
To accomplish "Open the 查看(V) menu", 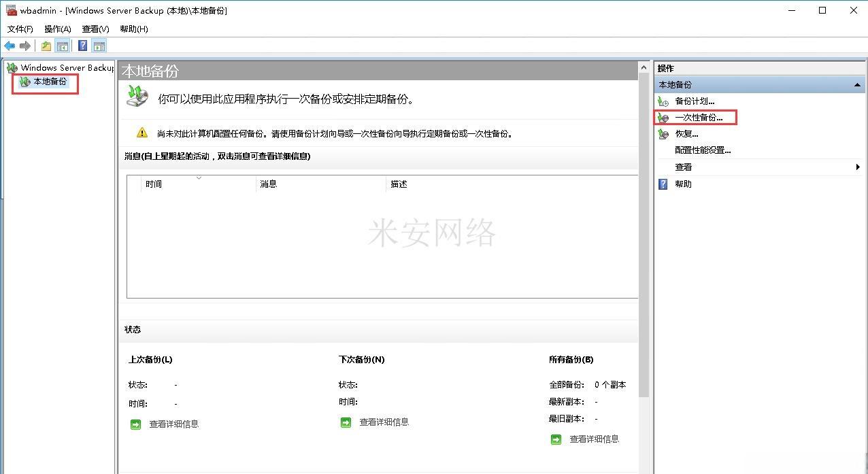I will point(95,29).
